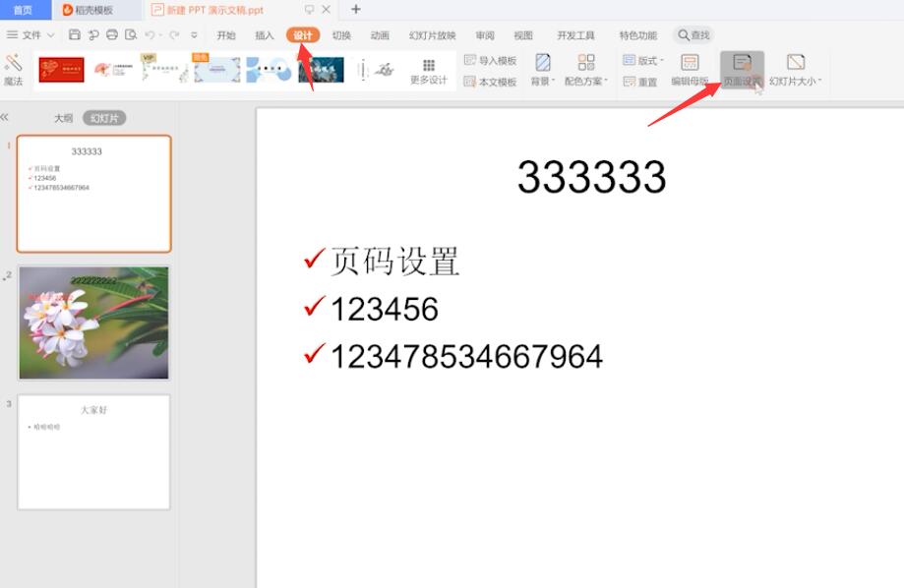This screenshot has height=588, width=904.
Task: Open the 特色功能 ribbon tab
Action: (x=637, y=35)
